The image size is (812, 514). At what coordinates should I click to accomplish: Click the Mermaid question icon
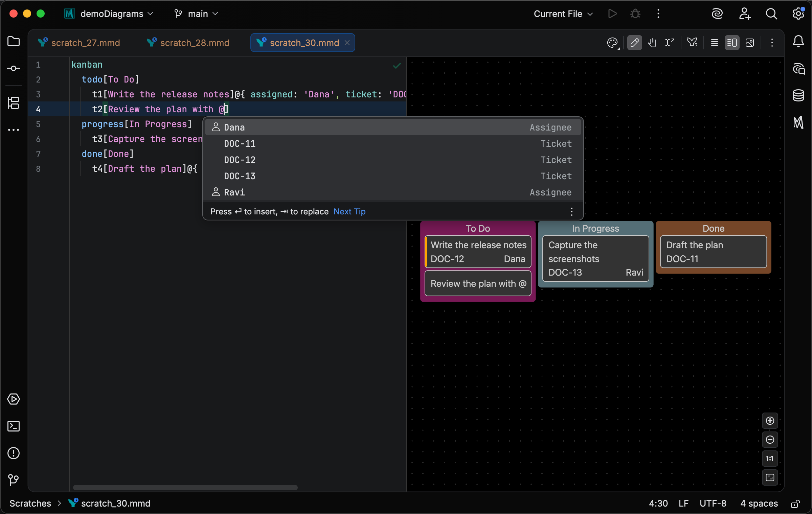tap(692, 43)
